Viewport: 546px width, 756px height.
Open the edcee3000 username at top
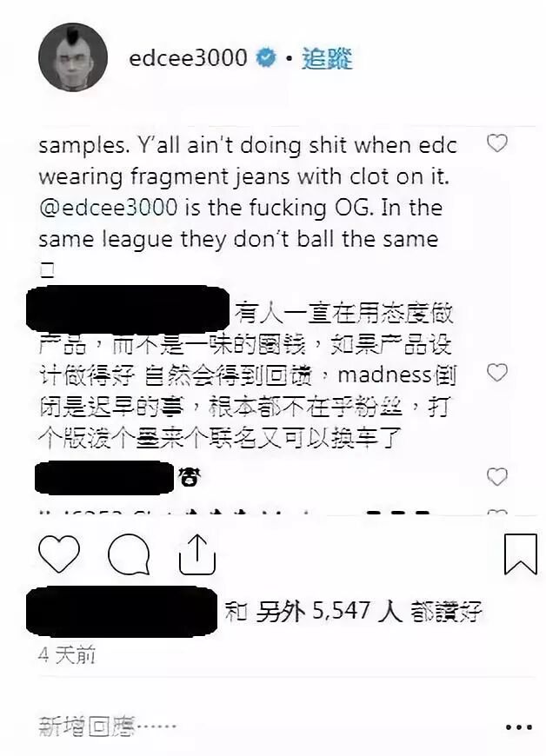pos(188,58)
